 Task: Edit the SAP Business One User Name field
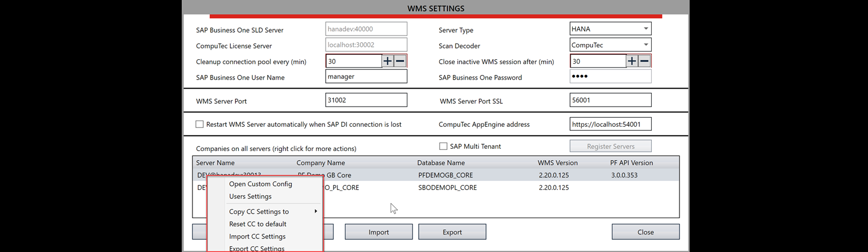pyautogui.click(x=366, y=76)
